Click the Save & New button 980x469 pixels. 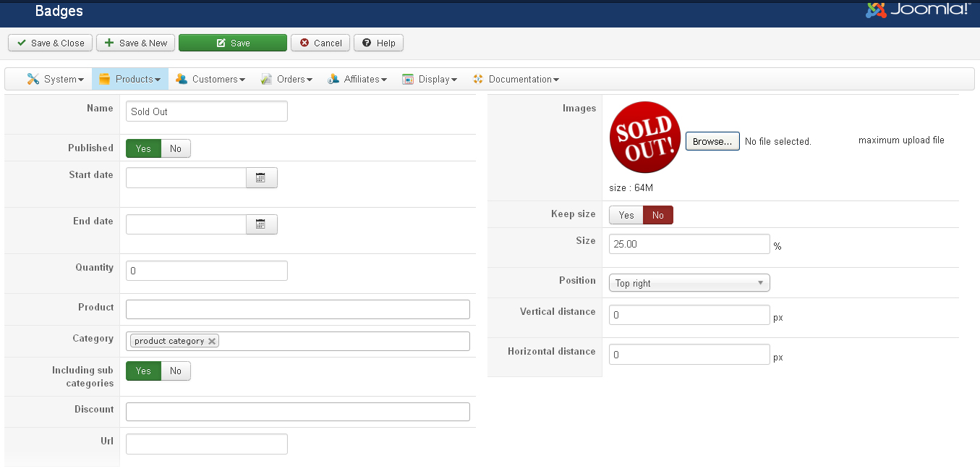click(136, 43)
